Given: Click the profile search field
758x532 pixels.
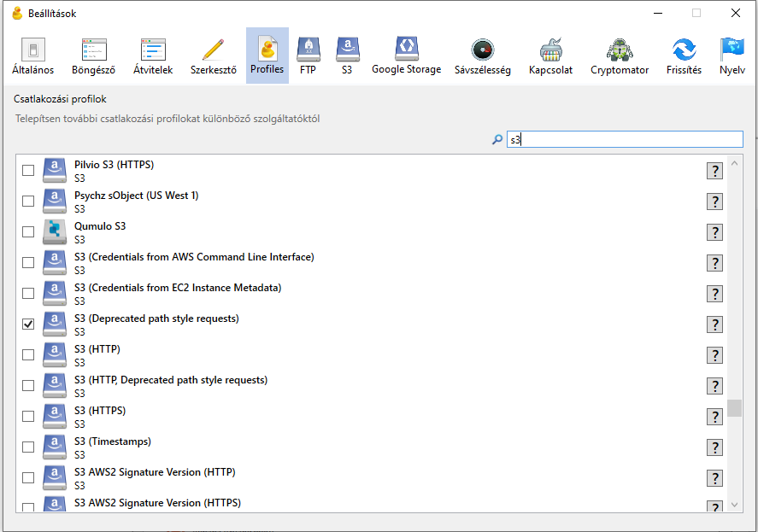Looking at the screenshot, I should [624, 139].
